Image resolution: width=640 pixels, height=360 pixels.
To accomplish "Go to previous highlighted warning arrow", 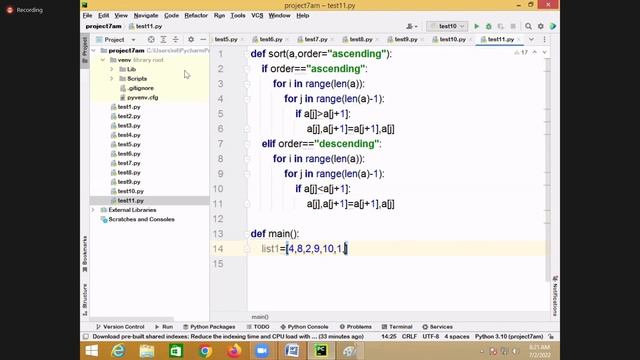I will 535,52.
